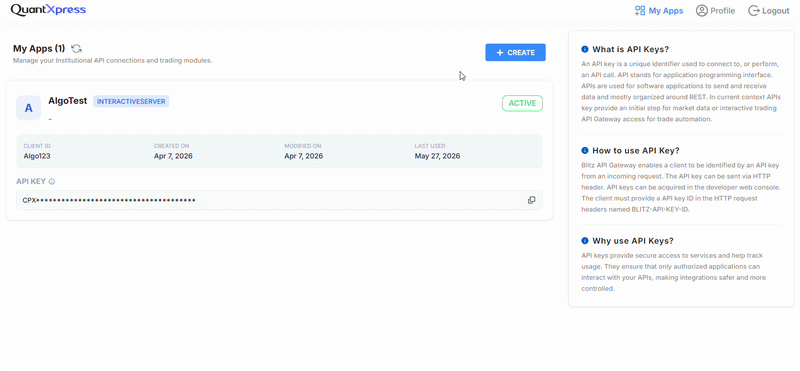The width and height of the screenshot is (800, 371).
Task: Click the QuantXpress logo
Action: [x=48, y=10]
